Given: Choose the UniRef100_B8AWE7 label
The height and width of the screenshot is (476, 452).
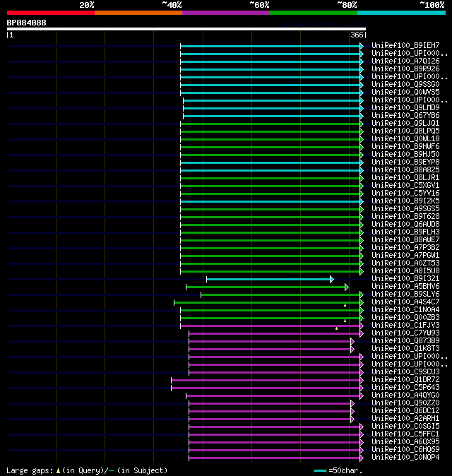Looking at the screenshot, I should (405, 240).
